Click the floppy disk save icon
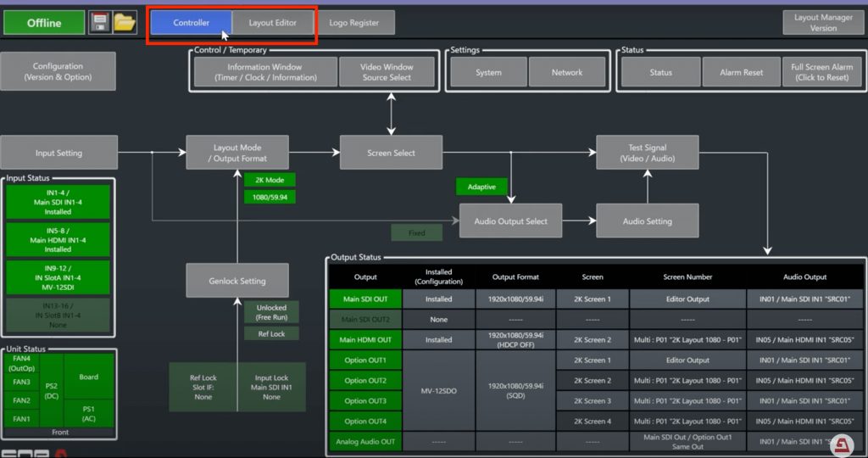This screenshot has height=458, width=868. [99, 23]
